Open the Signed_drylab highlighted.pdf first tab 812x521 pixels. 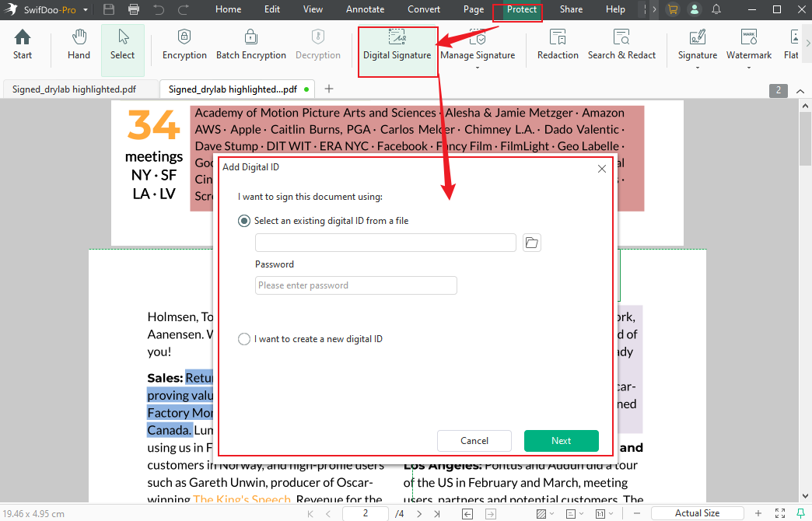pos(74,89)
